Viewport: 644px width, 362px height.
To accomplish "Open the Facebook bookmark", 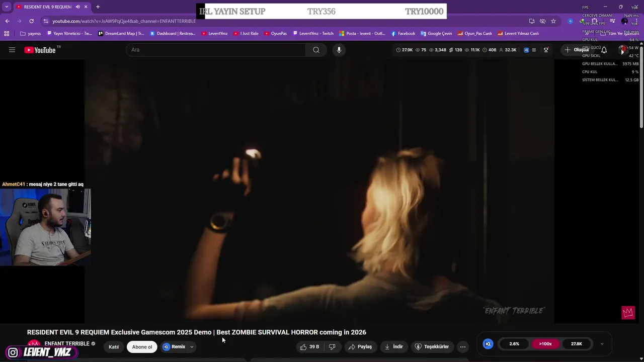I will coord(403,34).
